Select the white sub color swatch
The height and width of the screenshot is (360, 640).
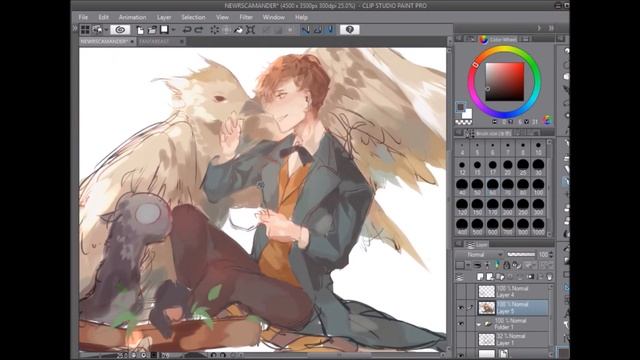(468, 114)
